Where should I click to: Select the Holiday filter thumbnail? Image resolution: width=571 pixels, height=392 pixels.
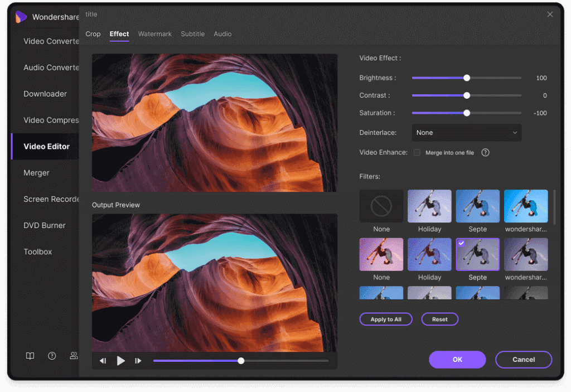[429, 205]
